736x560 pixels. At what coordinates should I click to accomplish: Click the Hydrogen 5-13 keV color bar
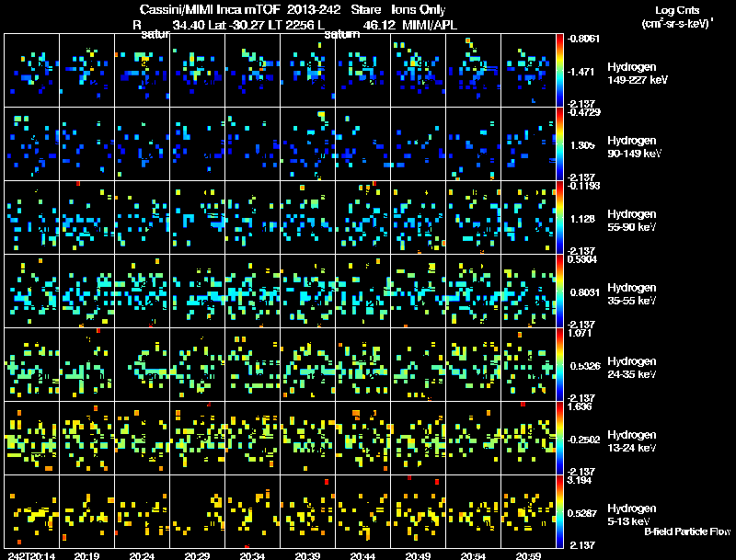[559, 511]
